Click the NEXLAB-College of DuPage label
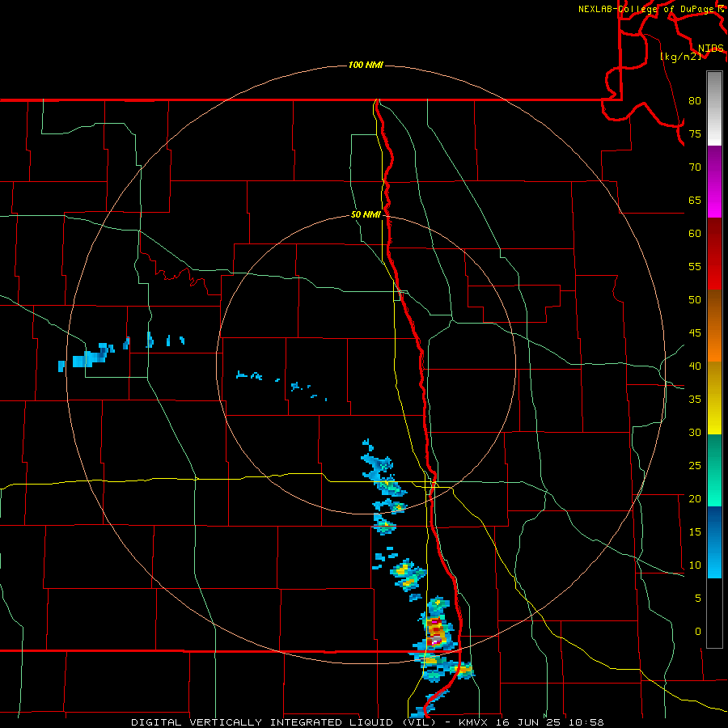Image resolution: width=728 pixels, height=728 pixels. click(x=647, y=9)
